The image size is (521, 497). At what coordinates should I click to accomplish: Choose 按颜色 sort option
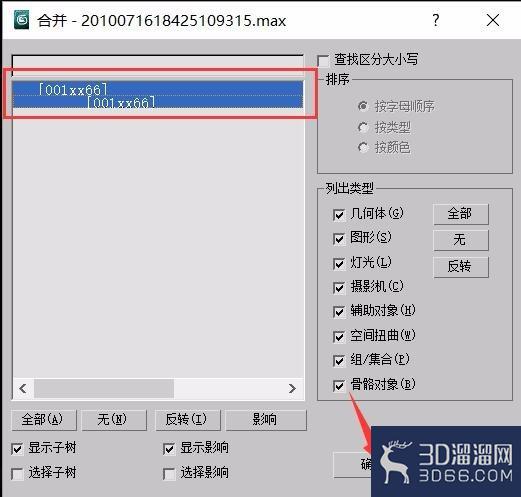click(363, 147)
